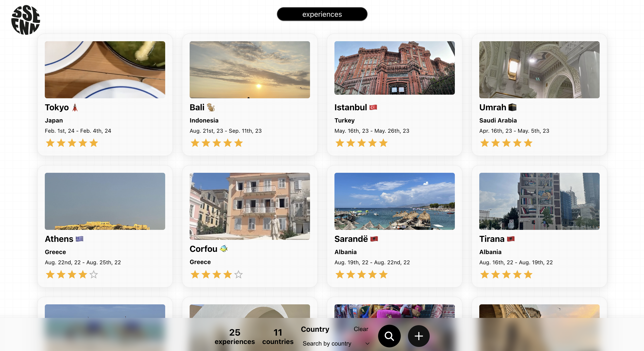Click the Country filter heading
Viewport: 644px width, 351px height.
pos(315,329)
